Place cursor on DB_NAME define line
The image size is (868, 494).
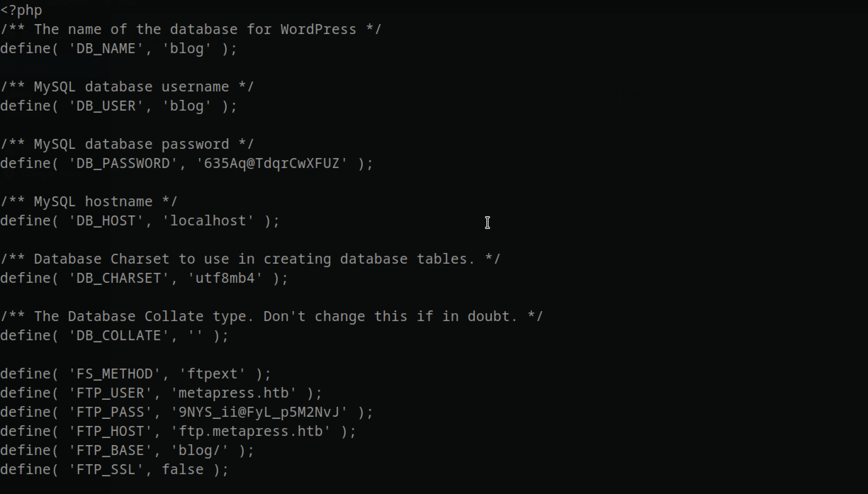coord(119,49)
